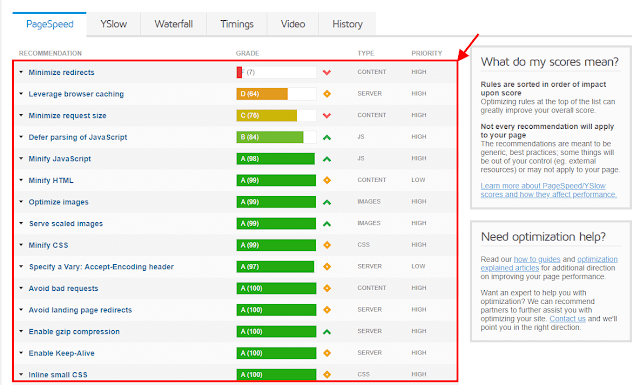Viewport: 640px width, 385px height.
Task: Open the how to guides link
Action: (x=537, y=259)
